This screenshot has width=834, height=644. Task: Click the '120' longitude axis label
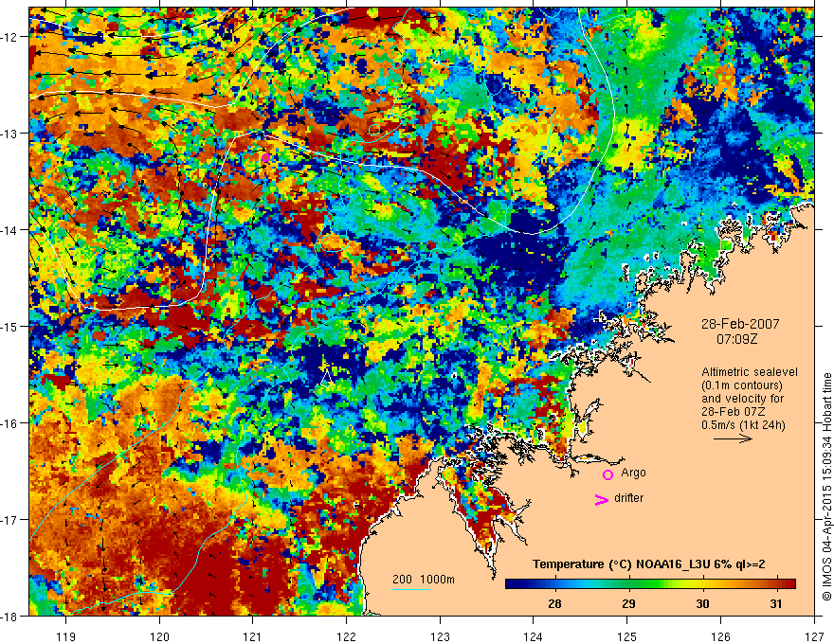pos(159,636)
